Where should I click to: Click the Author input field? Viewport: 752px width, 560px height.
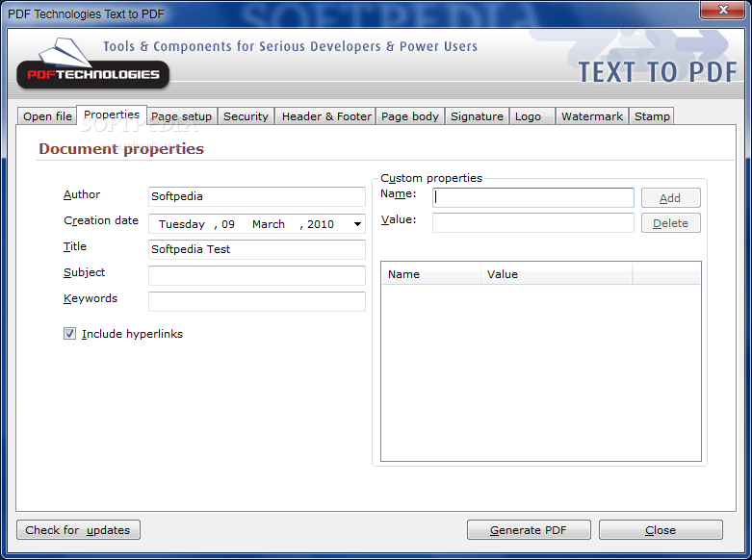(257, 196)
